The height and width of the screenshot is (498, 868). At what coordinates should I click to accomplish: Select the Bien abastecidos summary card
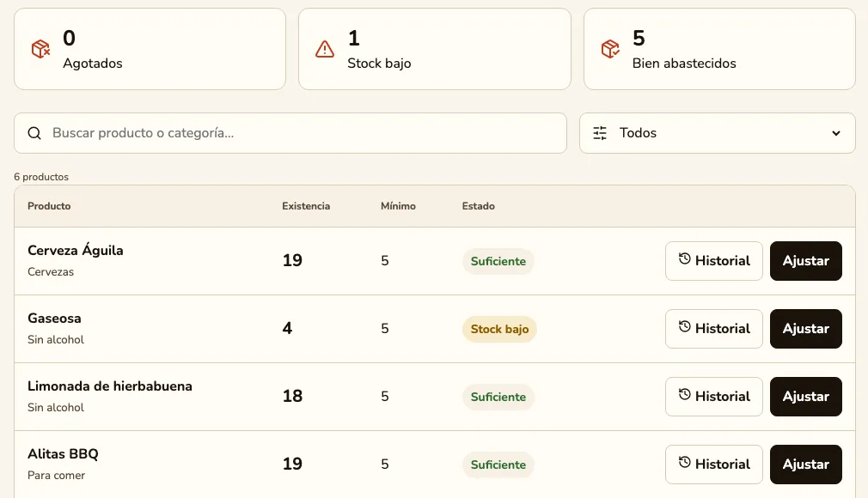719,49
